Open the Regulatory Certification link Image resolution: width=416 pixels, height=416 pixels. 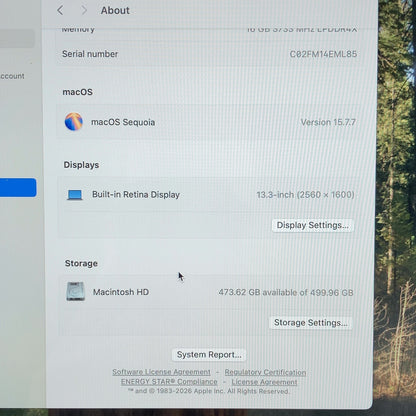(x=265, y=372)
